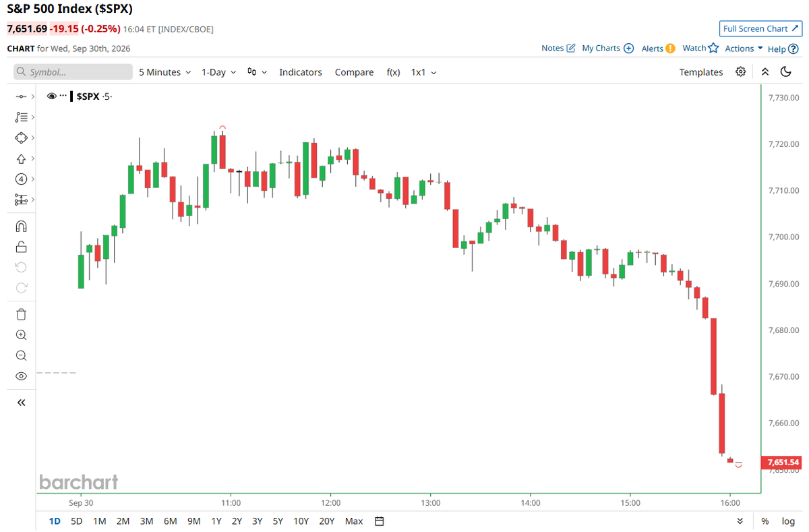Select the 6M range

click(170, 521)
